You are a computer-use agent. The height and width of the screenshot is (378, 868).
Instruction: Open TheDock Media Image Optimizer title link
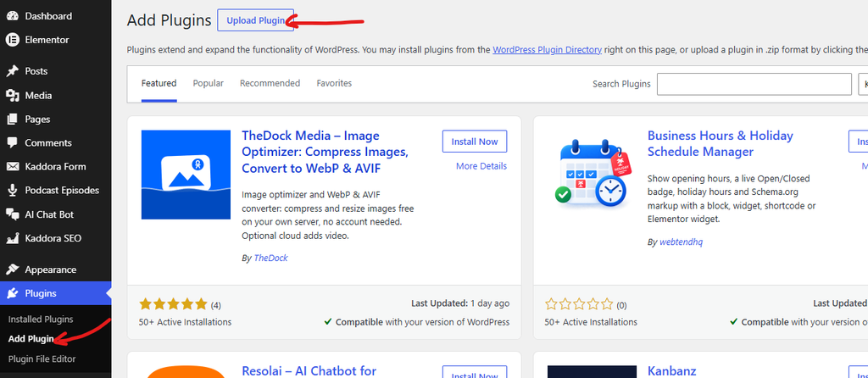[x=325, y=152]
